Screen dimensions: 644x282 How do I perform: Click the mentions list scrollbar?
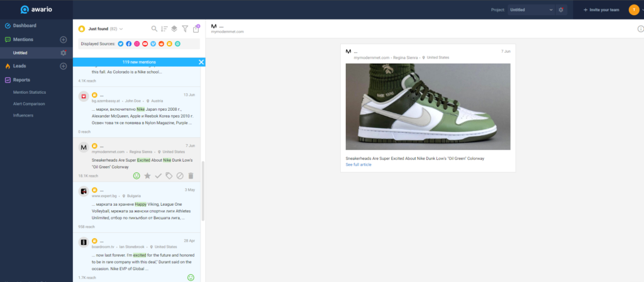[x=203, y=191]
